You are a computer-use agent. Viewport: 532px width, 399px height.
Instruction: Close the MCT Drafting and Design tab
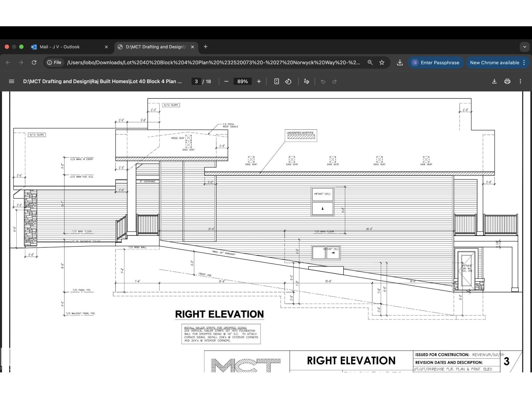point(193,47)
